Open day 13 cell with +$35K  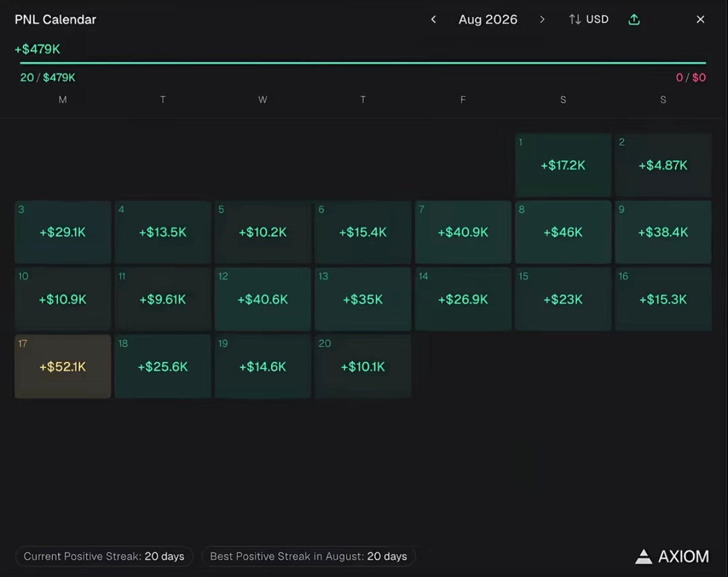pos(363,299)
